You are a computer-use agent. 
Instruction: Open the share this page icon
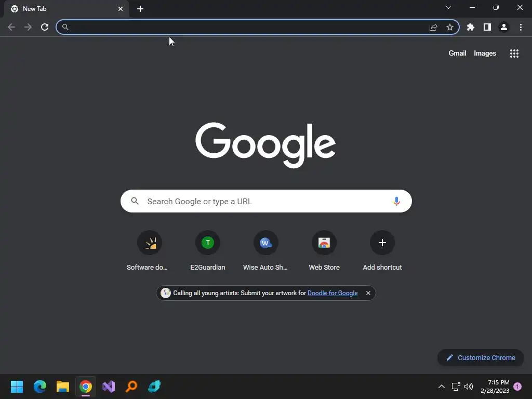point(433,27)
